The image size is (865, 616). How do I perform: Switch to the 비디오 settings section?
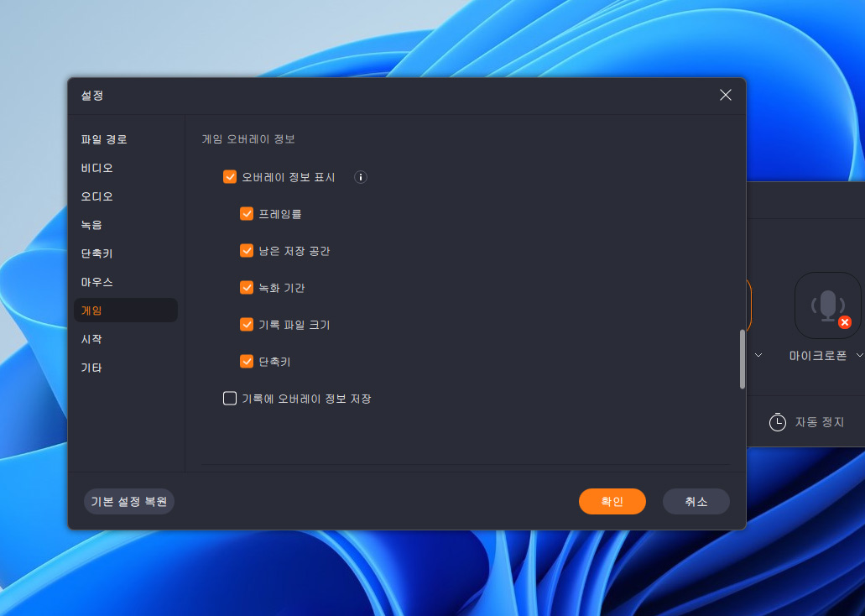[97, 168]
